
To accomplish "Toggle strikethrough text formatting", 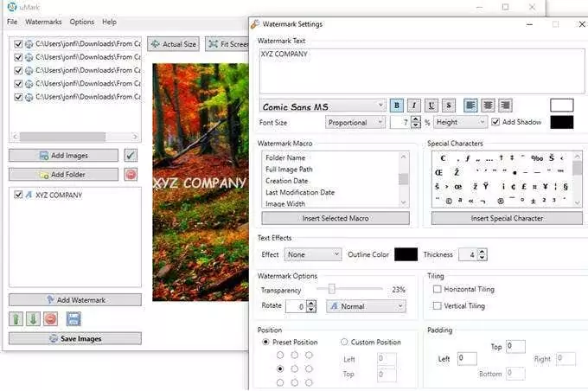I will (449, 106).
